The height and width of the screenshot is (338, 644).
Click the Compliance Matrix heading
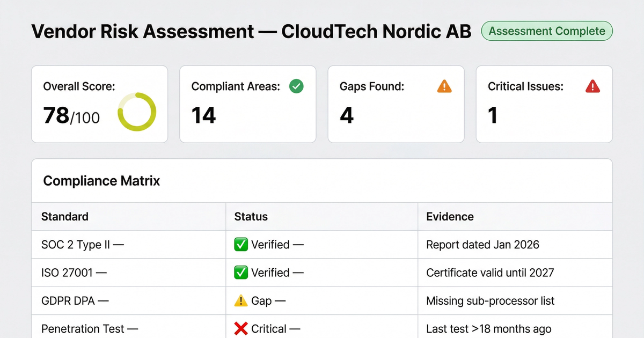101,181
